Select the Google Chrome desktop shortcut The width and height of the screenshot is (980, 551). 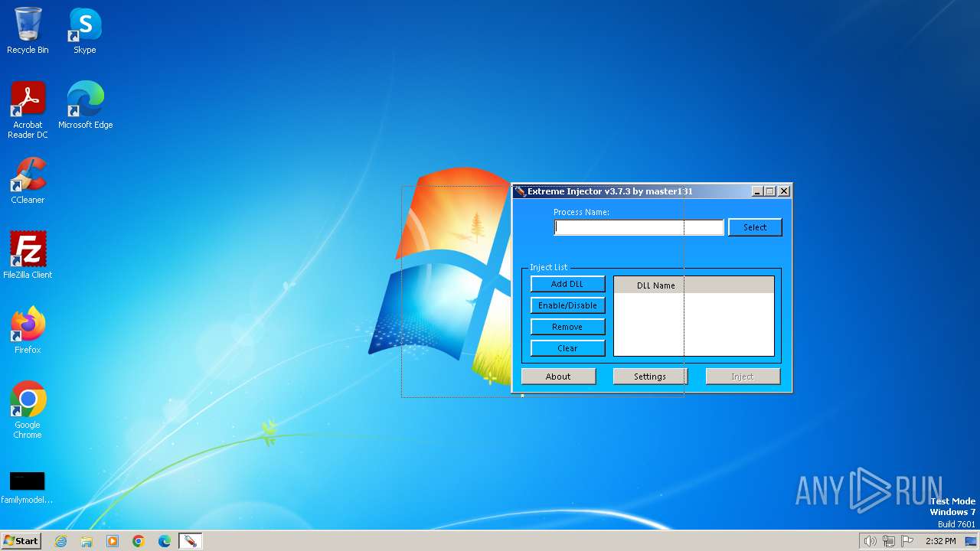coord(28,409)
